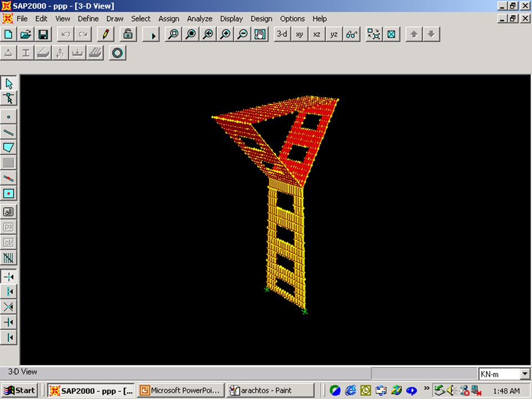Image resolution: width=532 pixels, height=399 pixels.
Task: Zoom out with the minus magnifier
Action: 243,34
